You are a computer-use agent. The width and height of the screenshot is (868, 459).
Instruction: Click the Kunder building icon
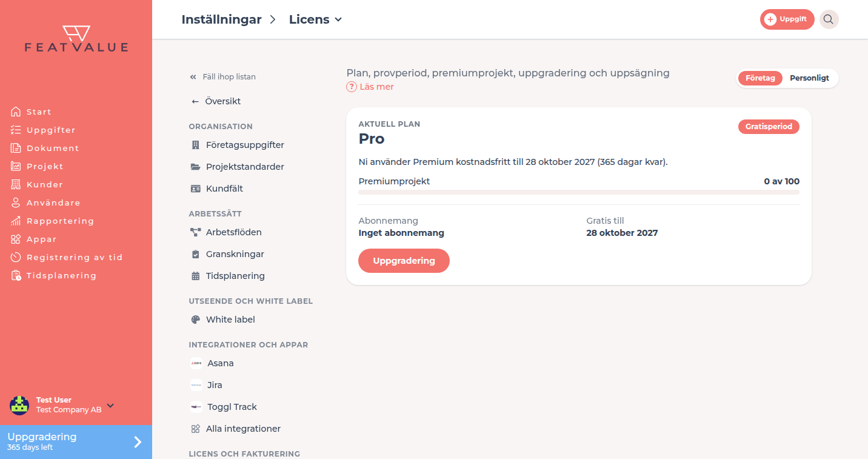tap(16, 184)
